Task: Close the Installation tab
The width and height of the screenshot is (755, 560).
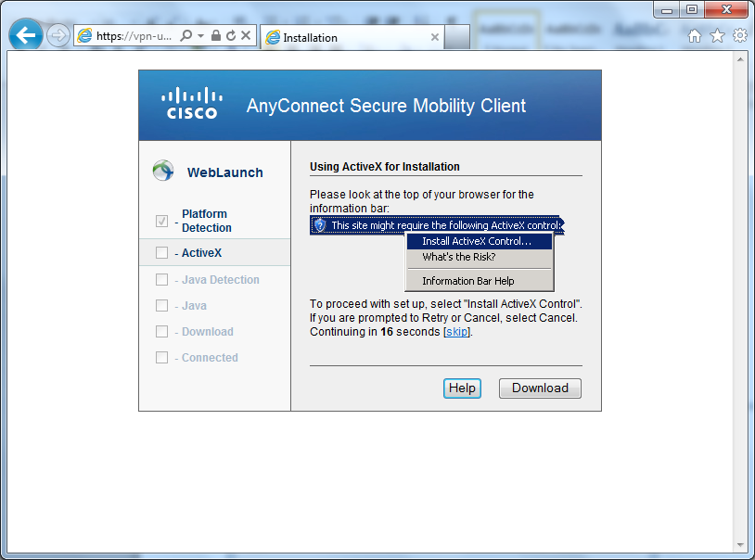Action: pyautogui.click(x=435, y=37)
